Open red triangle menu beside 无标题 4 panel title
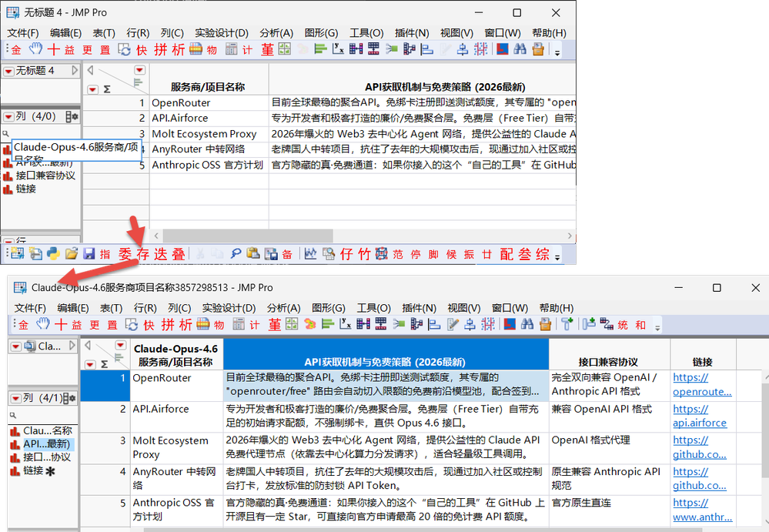The height and width of the screenshot is (532, 769). tap(8, 71)
